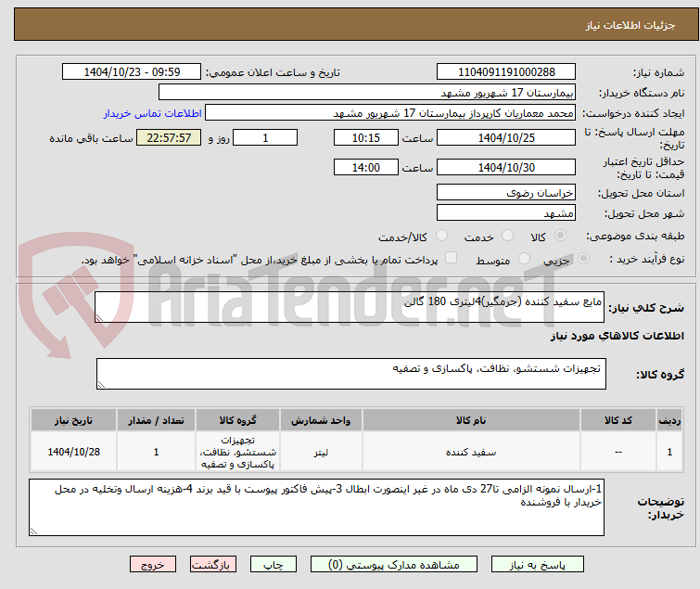Click the quantity cell showing 1
Image resolution: width=700 pixels, height=589 pixels.
[157, 452]
